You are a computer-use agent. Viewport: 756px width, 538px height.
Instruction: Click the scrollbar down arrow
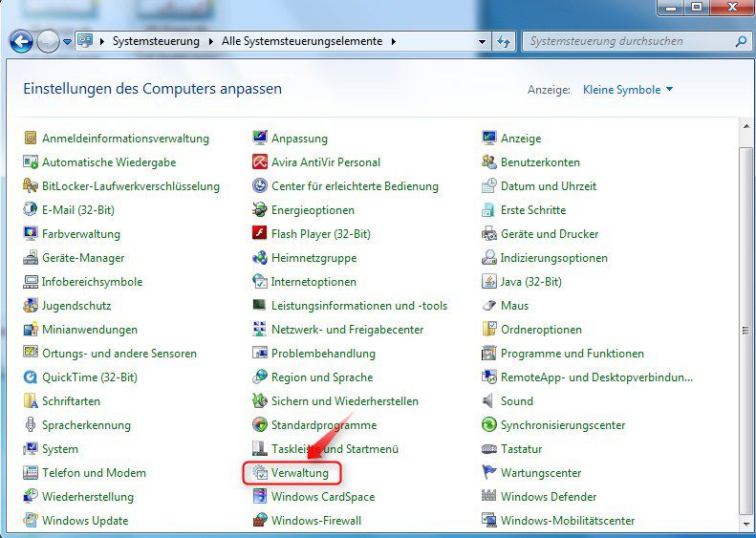click(x=745, y=524)
